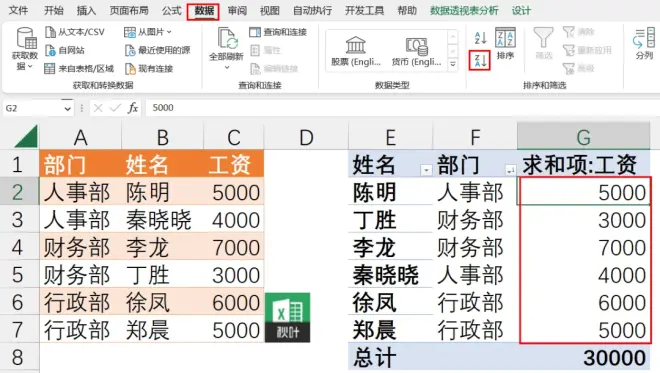
Task: Switch to the 开发工具 tab
Action: click(x=365, y=11)
